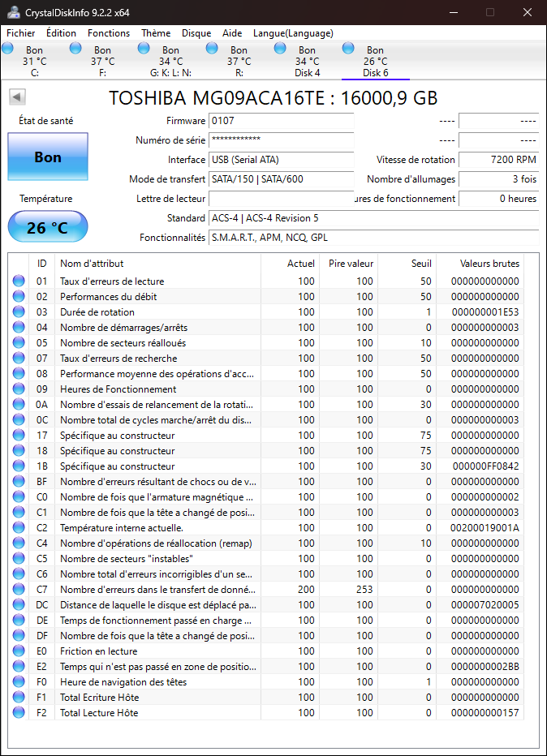Image resolution: width=547 pixels, height=756 pixels.
Task: Select the C: drive status orb
Action: pos(8,49)
